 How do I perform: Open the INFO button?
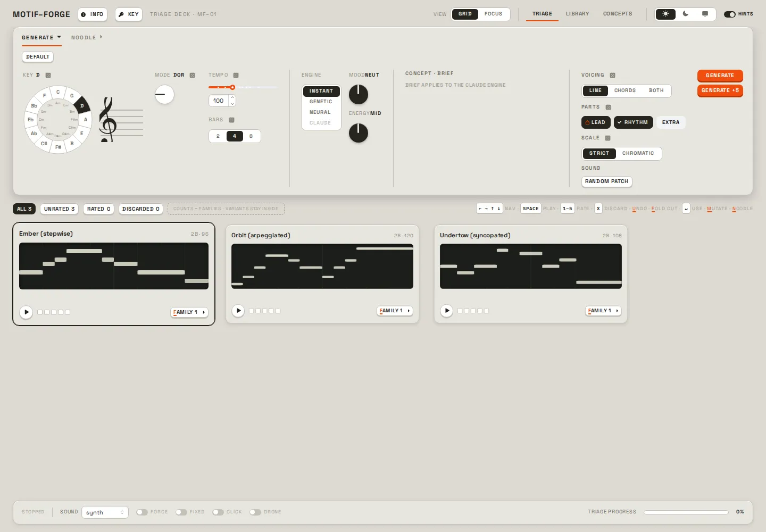[93, 14]
